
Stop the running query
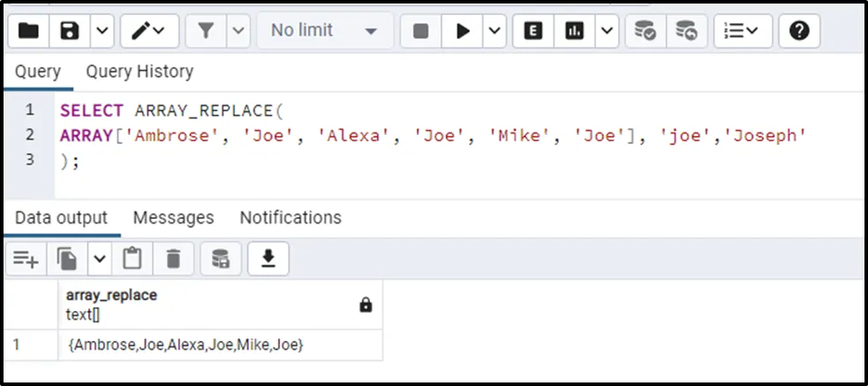coord(421,31)
